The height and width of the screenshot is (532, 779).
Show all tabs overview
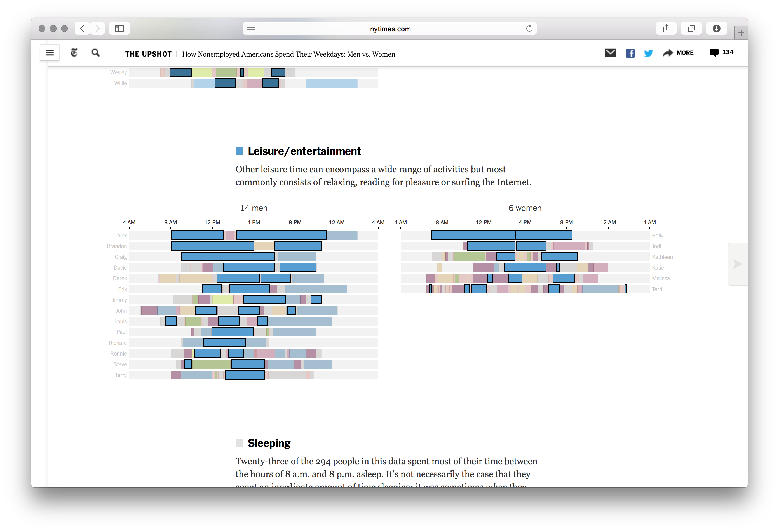coord(691,29)
